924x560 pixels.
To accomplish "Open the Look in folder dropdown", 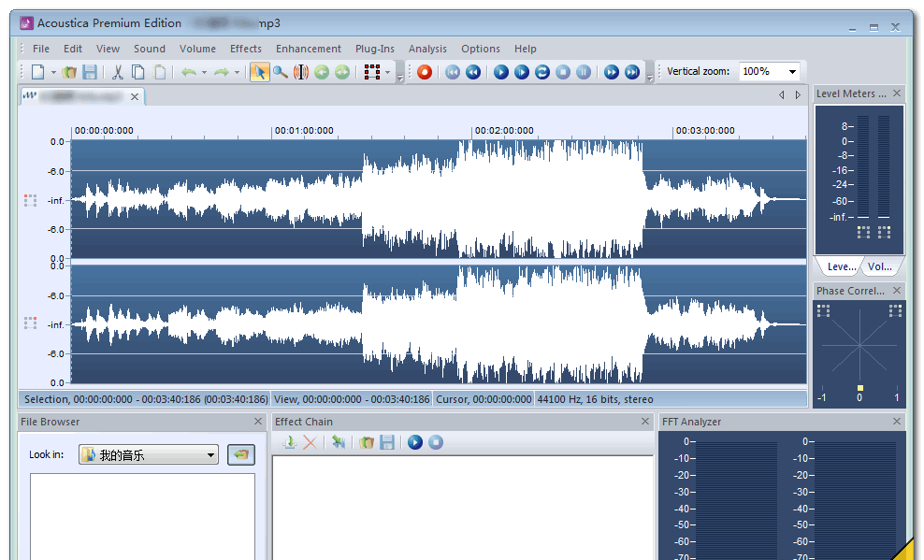I will (149, 454).
